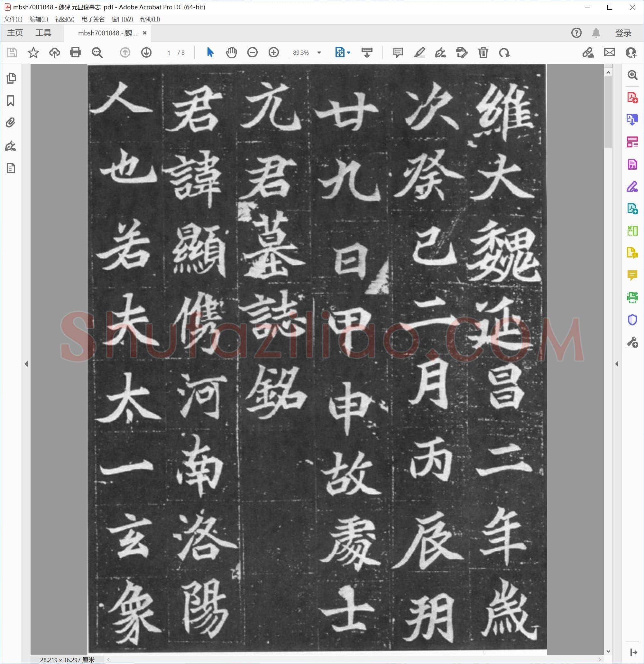Screen dimensions: 644x664
Task: Add document to starred files
Action: click(33, 52)
